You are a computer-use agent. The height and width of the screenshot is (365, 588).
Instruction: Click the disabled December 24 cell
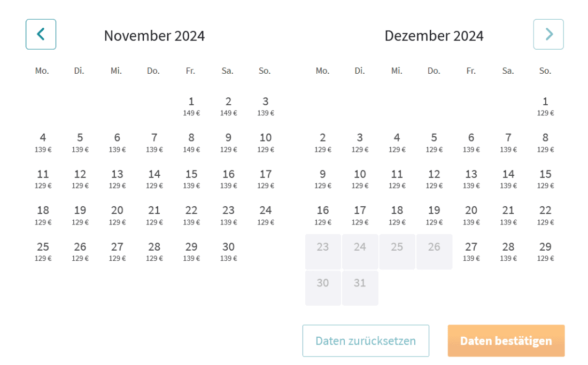360,251
